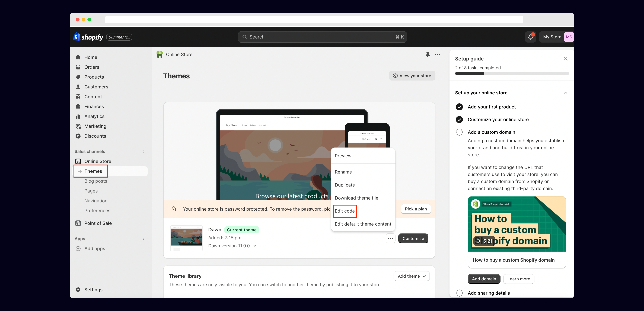Image resolution: width=644 pixels, height=311 pixels.
Task: Open the Add theme dropdown
Action: coord(411,276)
